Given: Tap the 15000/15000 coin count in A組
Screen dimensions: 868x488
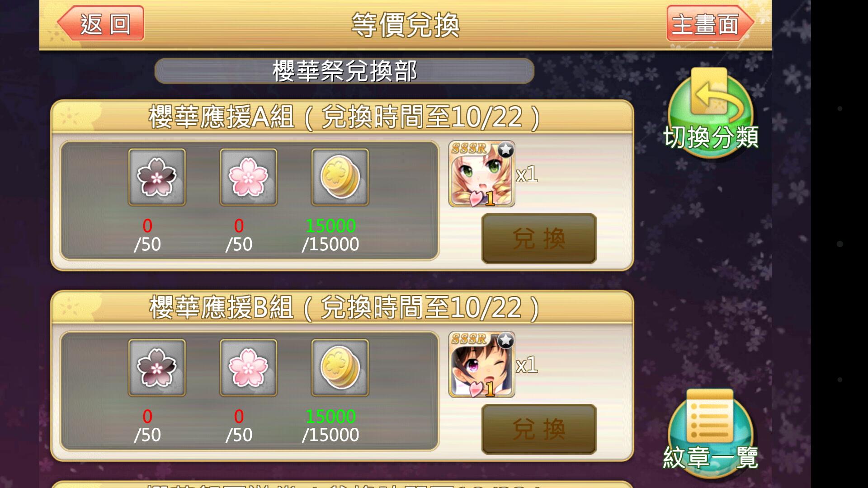Looking at the screenshot, I should pos(330,235).
